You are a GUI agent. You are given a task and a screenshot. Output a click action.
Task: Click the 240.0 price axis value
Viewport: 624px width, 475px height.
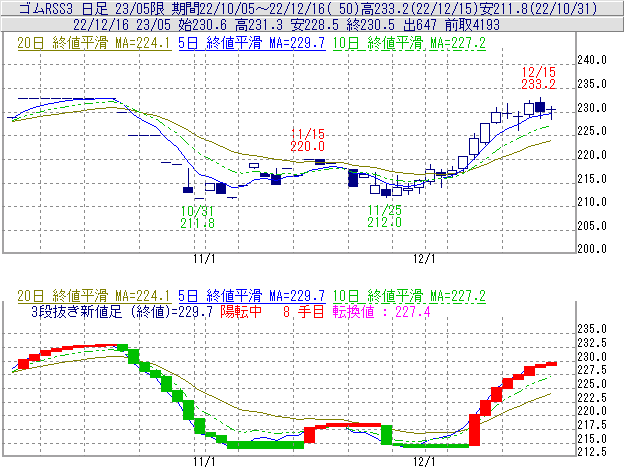[x=592, y=60]
